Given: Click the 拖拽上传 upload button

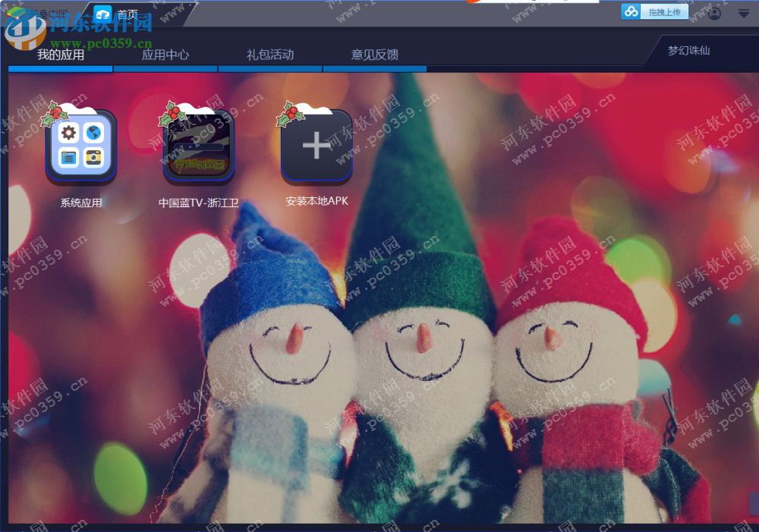Looking at the screenshot, I should (663, 11).
